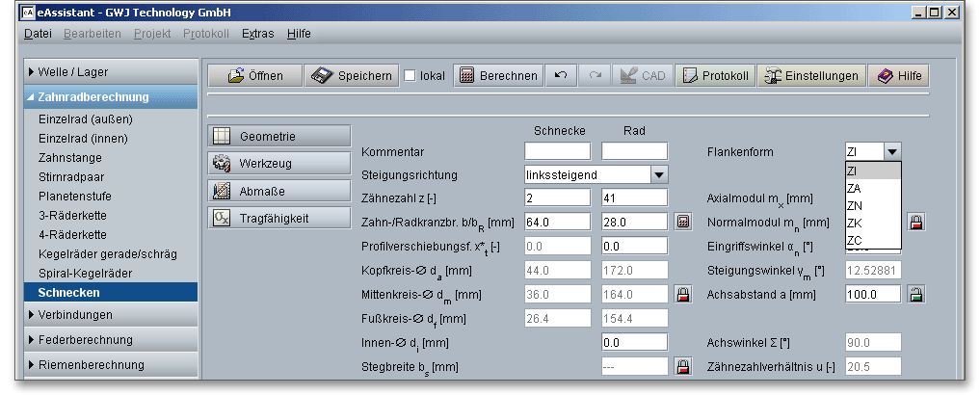Screen dimensions: 980x395
Task: Click the Zähnezahl Schnecke input field
Action: 556,197
